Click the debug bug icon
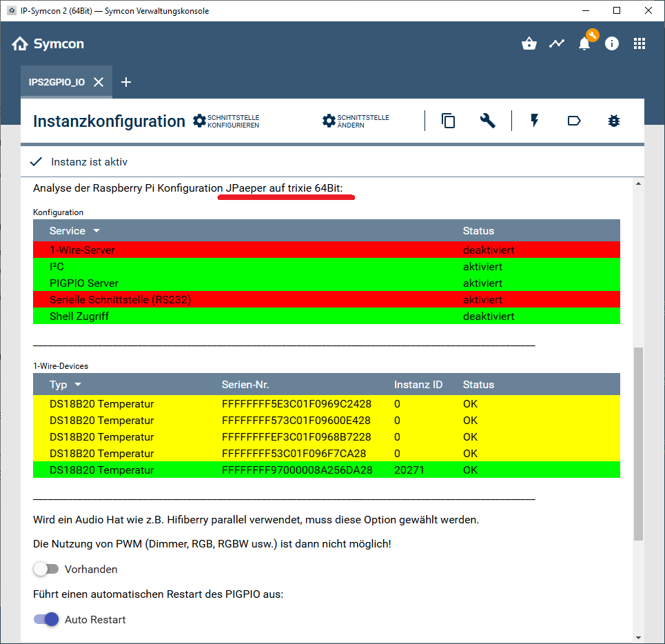Viewport: 665px width, 644px height. click(614, 121)
